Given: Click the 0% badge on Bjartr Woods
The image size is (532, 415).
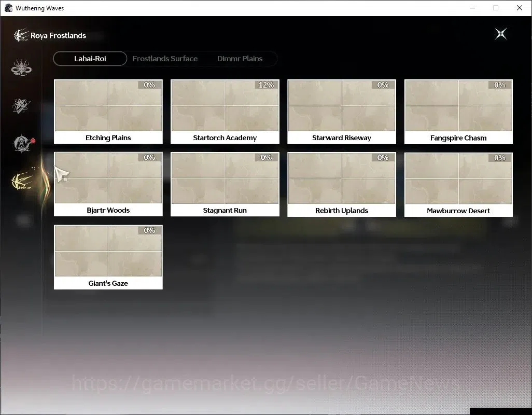Looking at the screenshot, I should coord(149,158).
